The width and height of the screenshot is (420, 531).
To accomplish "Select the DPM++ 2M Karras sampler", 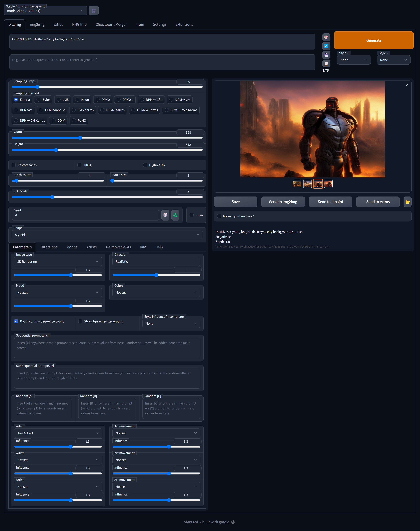I will [x=30, y=121].
